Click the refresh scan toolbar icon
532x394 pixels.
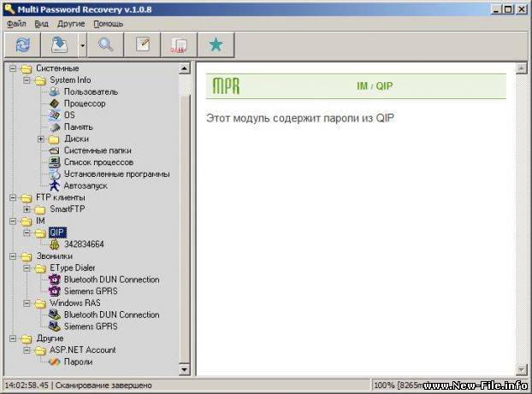22,44
